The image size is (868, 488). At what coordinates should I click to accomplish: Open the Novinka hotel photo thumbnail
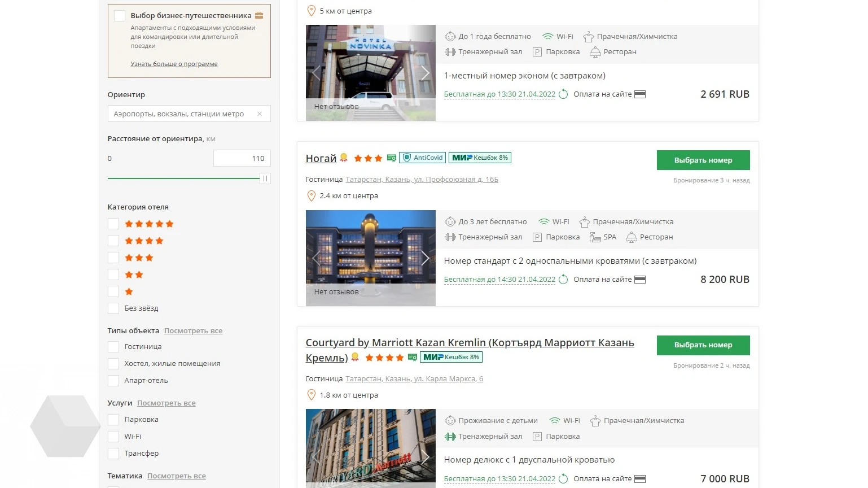(370, 73)
